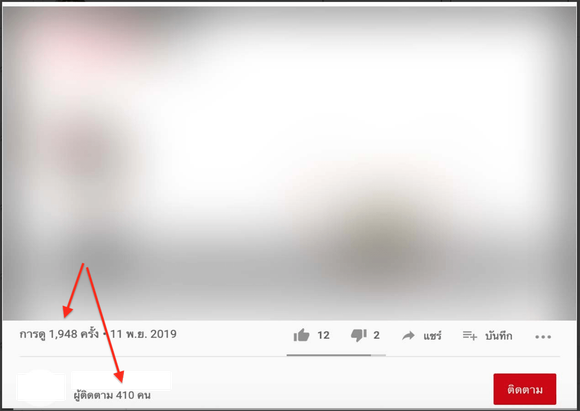The width and height of the screenshot is (580, 411).
Task: Select the like count number 12
Action: [323, 335]
